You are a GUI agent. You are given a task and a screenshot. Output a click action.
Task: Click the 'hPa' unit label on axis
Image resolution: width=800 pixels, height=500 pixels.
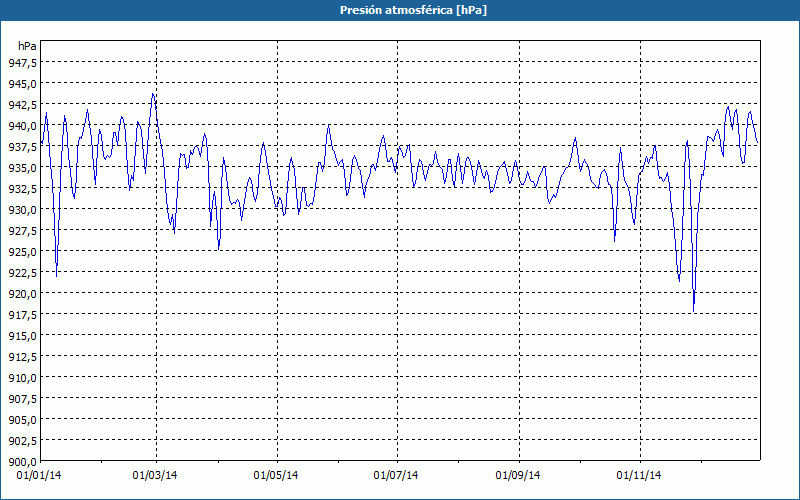coord(28,46)
